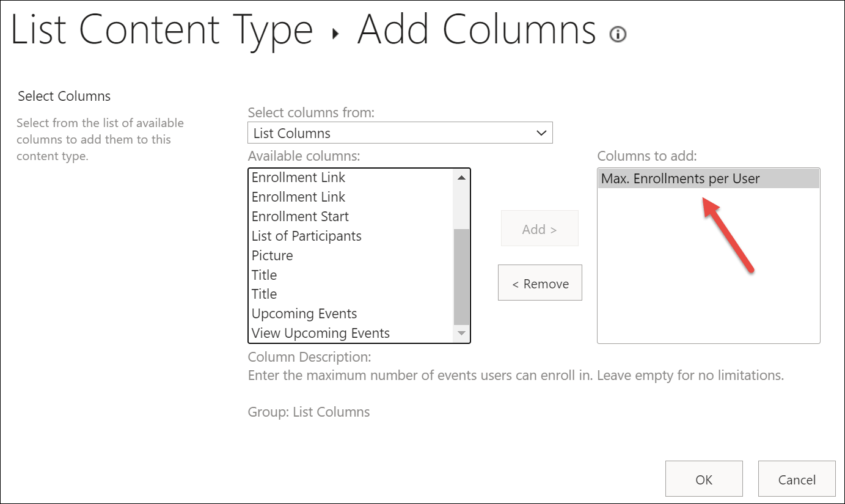Choose Upcoming Events in the list

[x=304, y=314]
